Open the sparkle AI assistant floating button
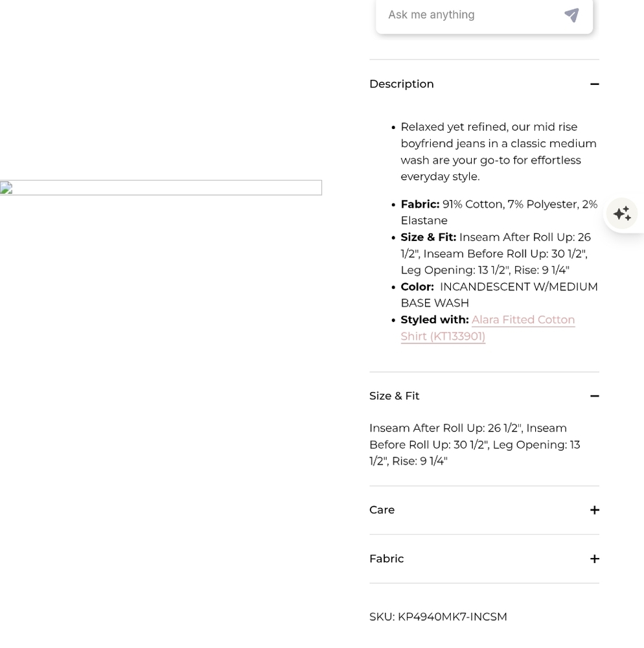Screen dimensions: 644x648 622,214
